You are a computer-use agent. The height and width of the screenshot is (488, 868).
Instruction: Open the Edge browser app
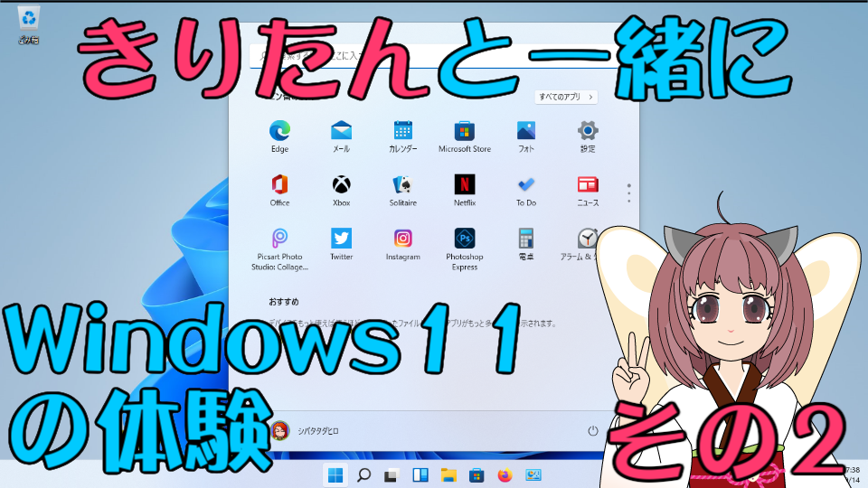279,136
